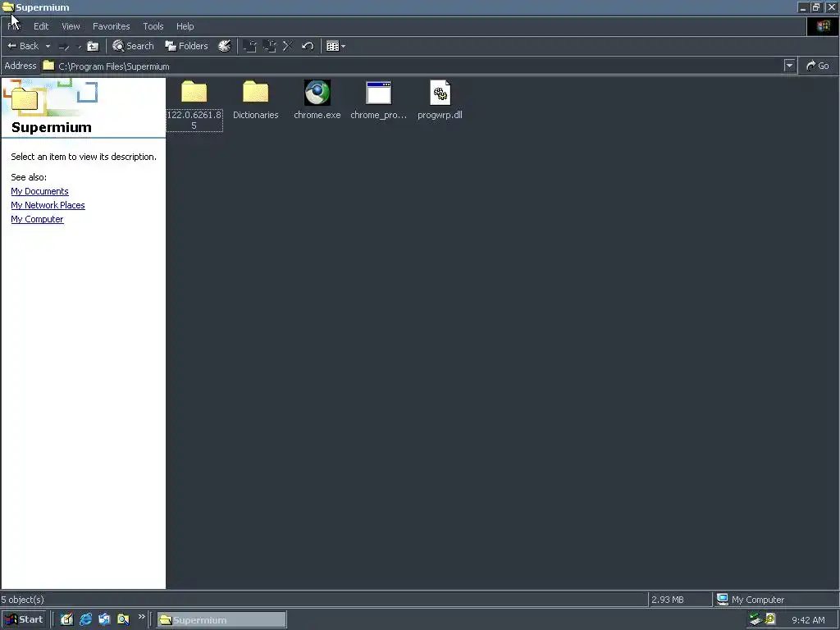
Task: Open the View menu
Action: pos(71,26)
